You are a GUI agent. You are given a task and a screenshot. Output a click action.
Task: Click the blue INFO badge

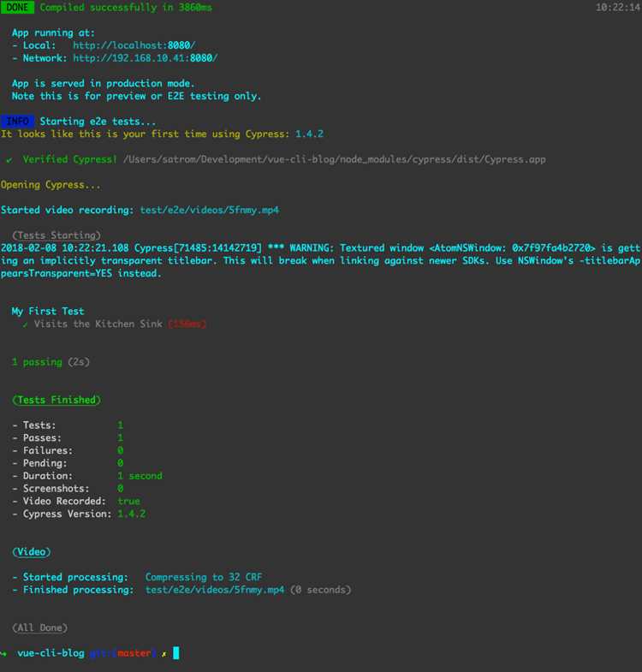(17, 122)
